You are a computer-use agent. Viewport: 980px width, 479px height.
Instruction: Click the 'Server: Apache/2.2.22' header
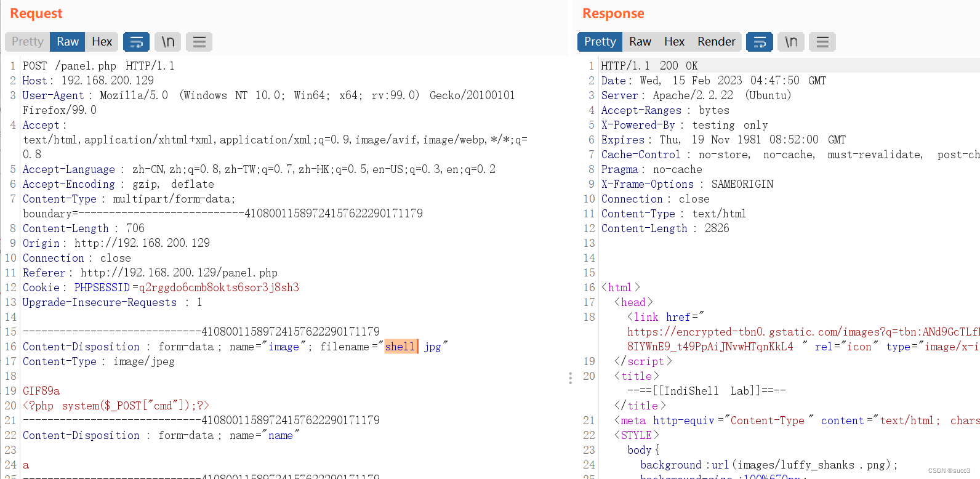[x=696, y=95]
